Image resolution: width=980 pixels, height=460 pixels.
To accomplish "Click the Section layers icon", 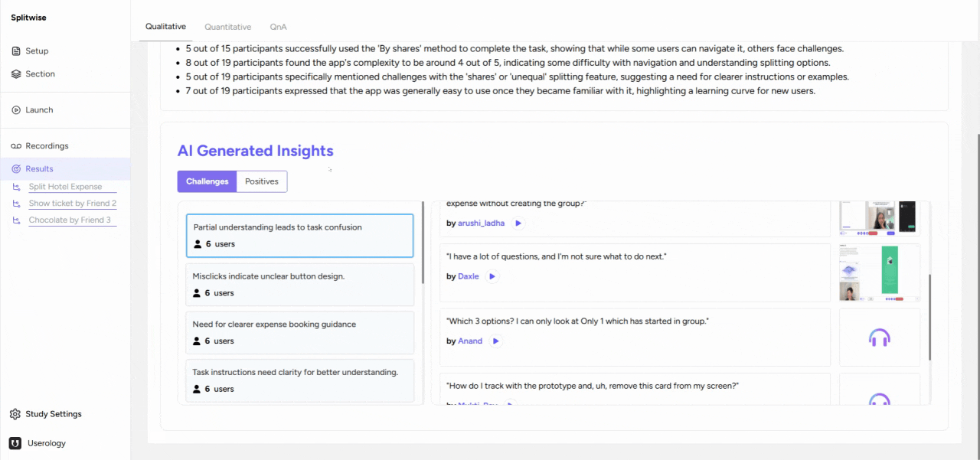I will [16, 74].
